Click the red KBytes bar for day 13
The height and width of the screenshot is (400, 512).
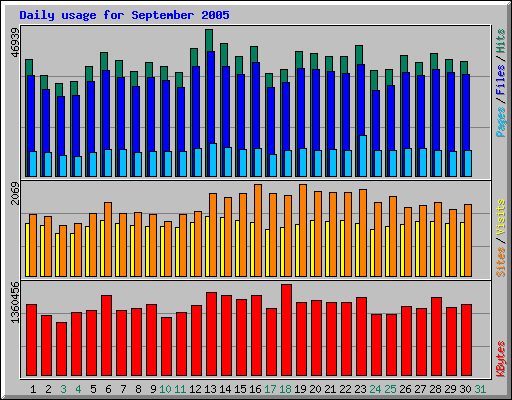(x=211, y=334)
